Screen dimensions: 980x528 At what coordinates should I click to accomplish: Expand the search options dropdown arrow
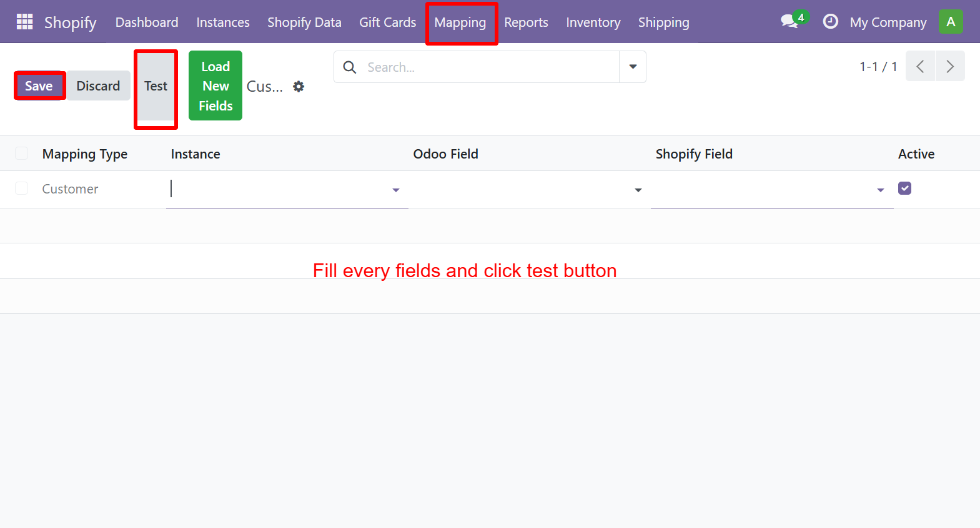tap(633, 67)
